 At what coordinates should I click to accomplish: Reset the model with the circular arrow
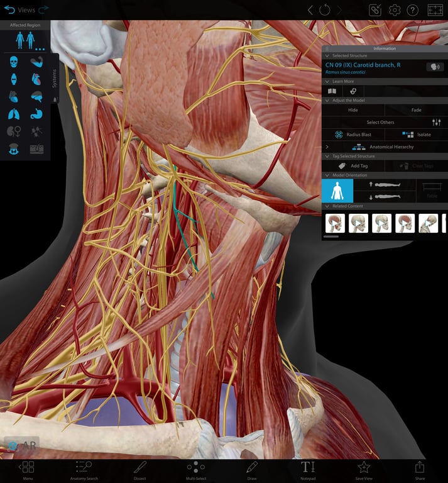click(325, 10)
